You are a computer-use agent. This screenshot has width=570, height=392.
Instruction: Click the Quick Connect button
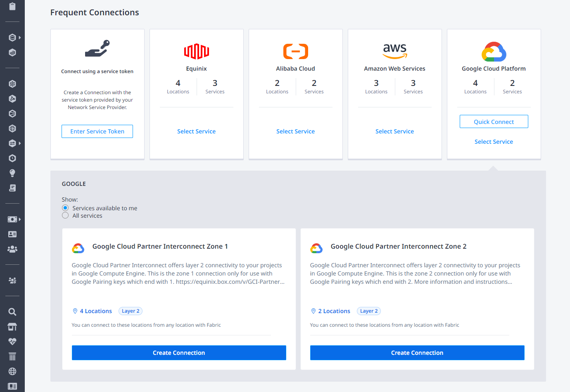pos(494,121)
